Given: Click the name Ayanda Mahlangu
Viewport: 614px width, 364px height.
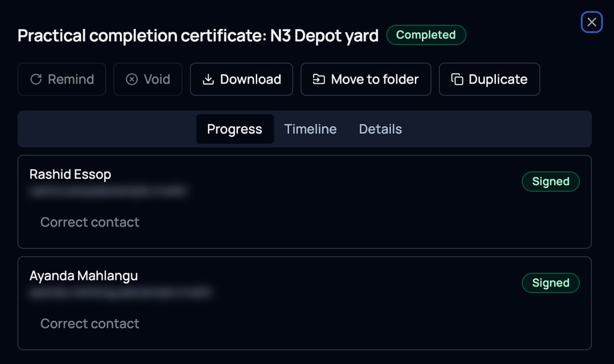Looking at the screenshot, I should [83, 276].
